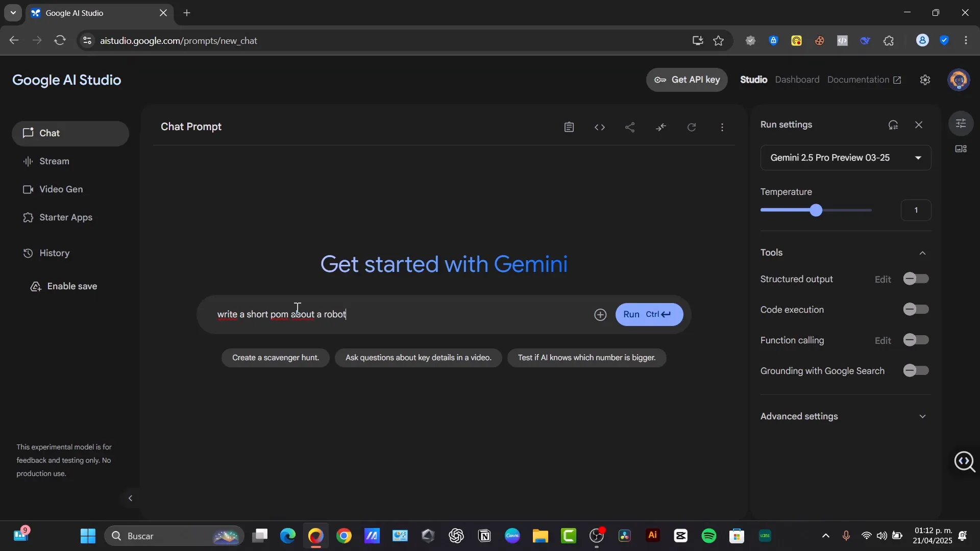Open the media gallery panel icon
The height and width of the screenshot is (551, 980).
click(960, 149)
